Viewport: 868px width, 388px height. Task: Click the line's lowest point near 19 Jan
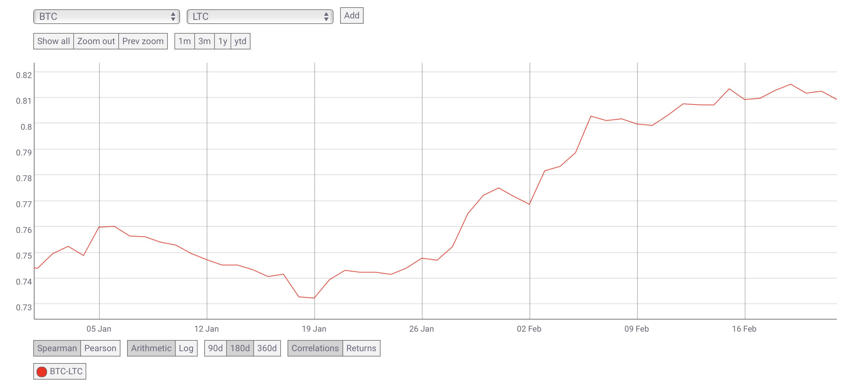pos(314,298)
